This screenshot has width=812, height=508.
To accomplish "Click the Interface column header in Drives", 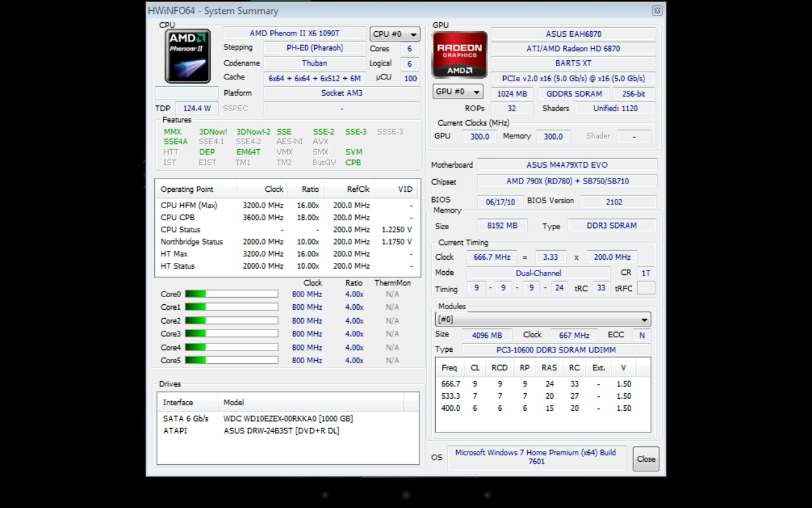I will click(188, 403).
